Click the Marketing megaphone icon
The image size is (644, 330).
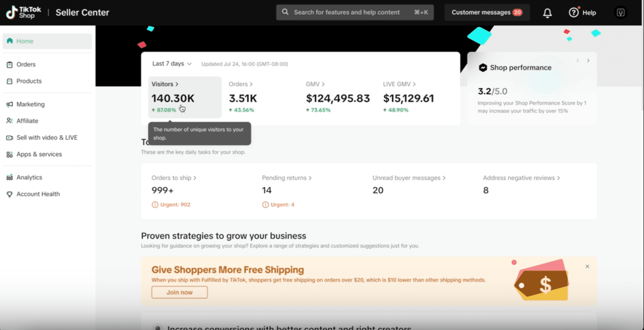click(10, 104)
